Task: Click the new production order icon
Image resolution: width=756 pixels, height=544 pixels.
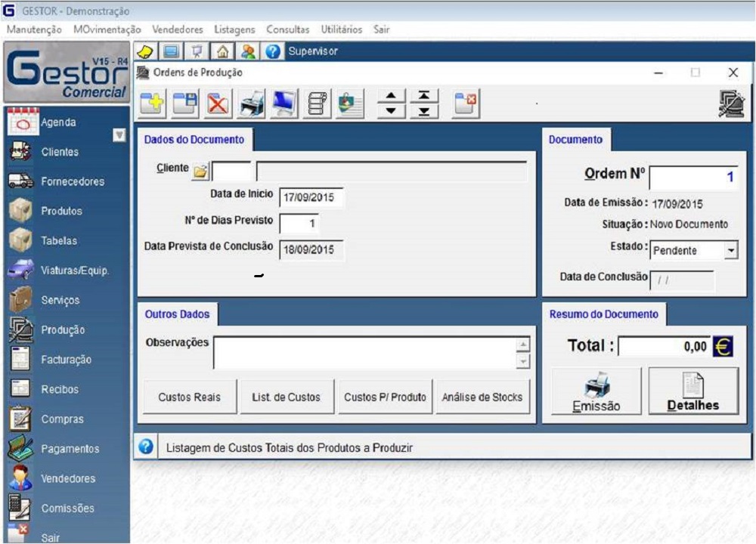Action: click(x=151, y=104)
